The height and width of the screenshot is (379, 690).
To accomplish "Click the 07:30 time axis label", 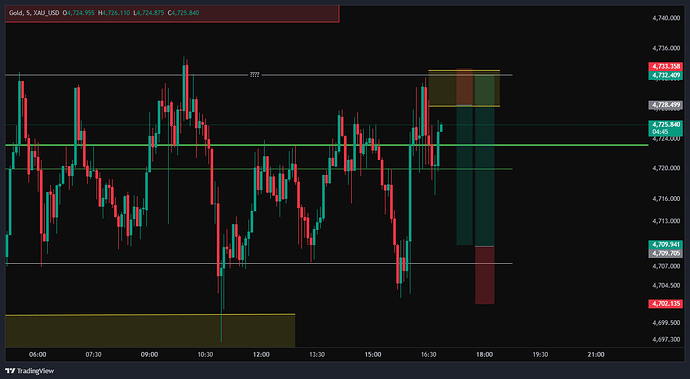I will (x=93, y=354).
